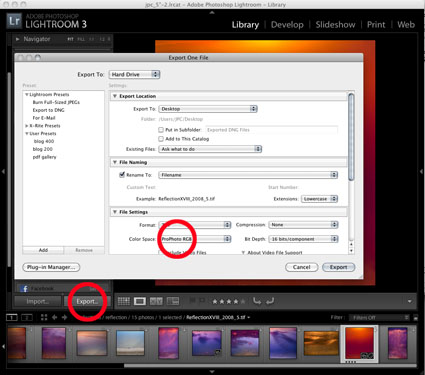Screen dimensions: 425x375
Task: Collapse User Presets tree group
Action: click(x=27, y=134)
